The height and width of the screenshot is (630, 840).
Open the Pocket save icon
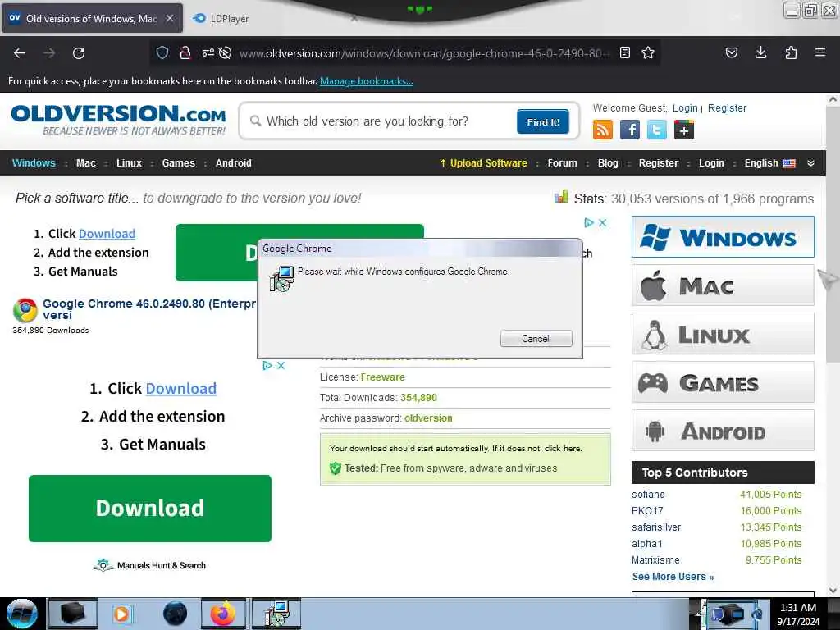click(x=731, y=52)
